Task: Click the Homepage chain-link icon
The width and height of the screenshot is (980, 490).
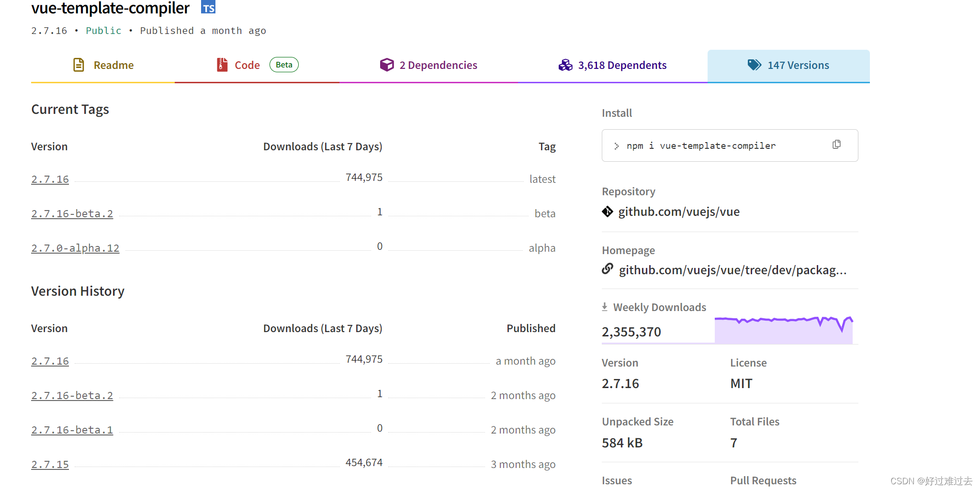Action: click(607, 269)
